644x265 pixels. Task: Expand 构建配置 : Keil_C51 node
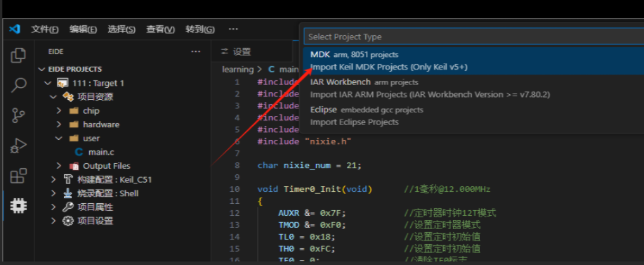point(53,179)
